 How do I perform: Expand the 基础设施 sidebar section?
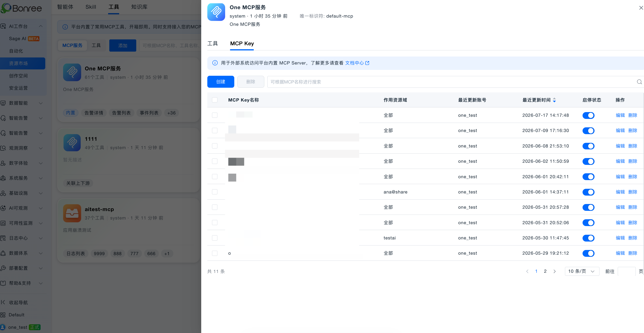click(41, 193)
